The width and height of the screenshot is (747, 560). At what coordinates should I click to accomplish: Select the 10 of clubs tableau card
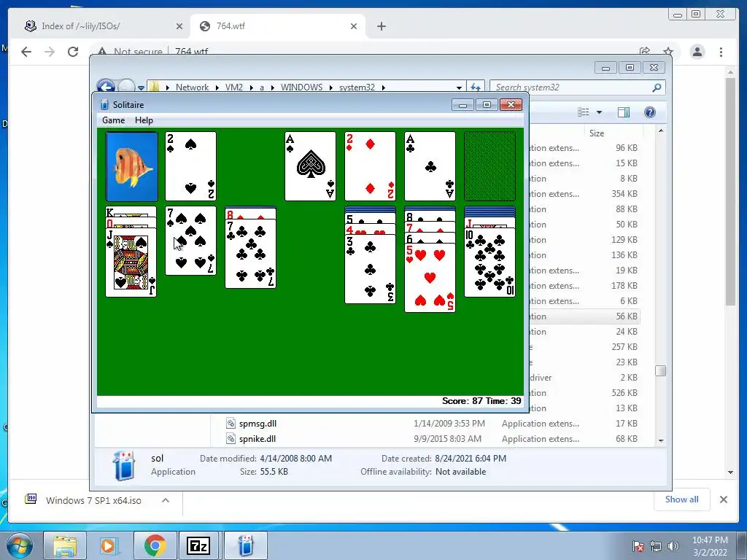489,262
